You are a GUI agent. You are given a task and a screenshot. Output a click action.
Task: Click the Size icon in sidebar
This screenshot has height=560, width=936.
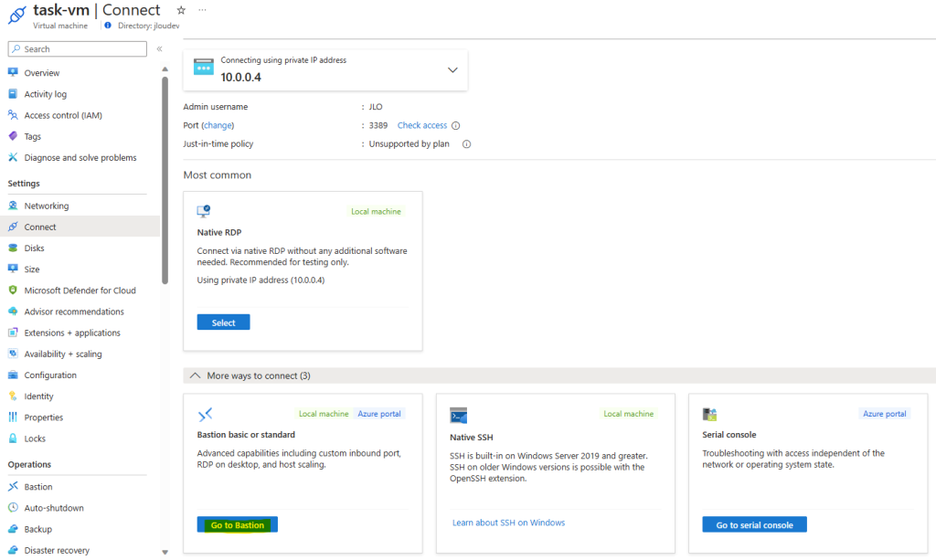[x=13, y=269]
